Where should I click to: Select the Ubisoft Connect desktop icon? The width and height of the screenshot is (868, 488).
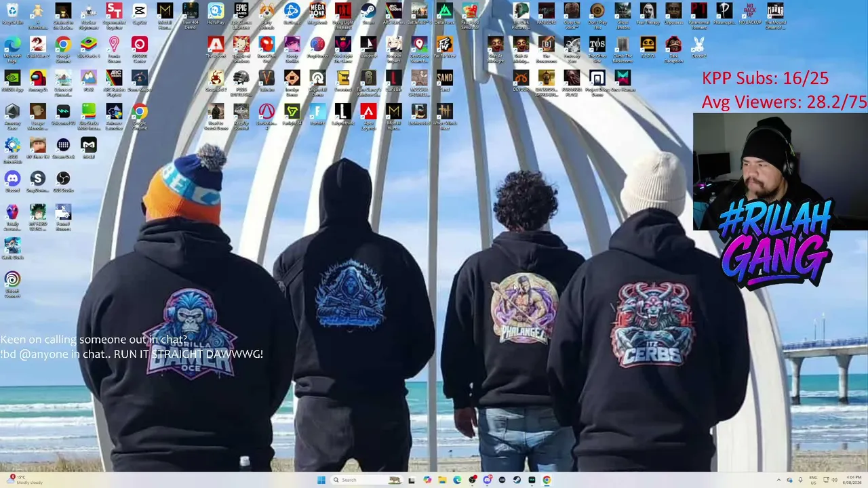[x=12, y=283]
